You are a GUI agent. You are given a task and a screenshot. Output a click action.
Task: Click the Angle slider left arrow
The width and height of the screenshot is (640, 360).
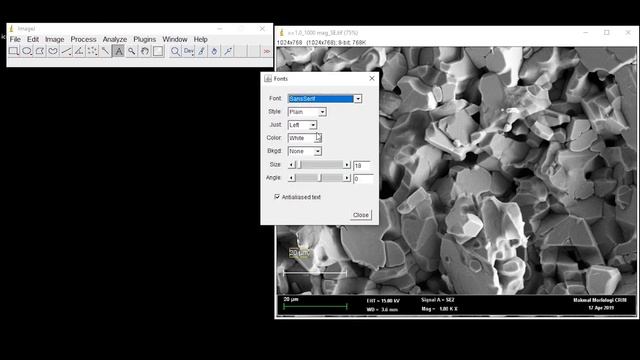tap(291, 178)
